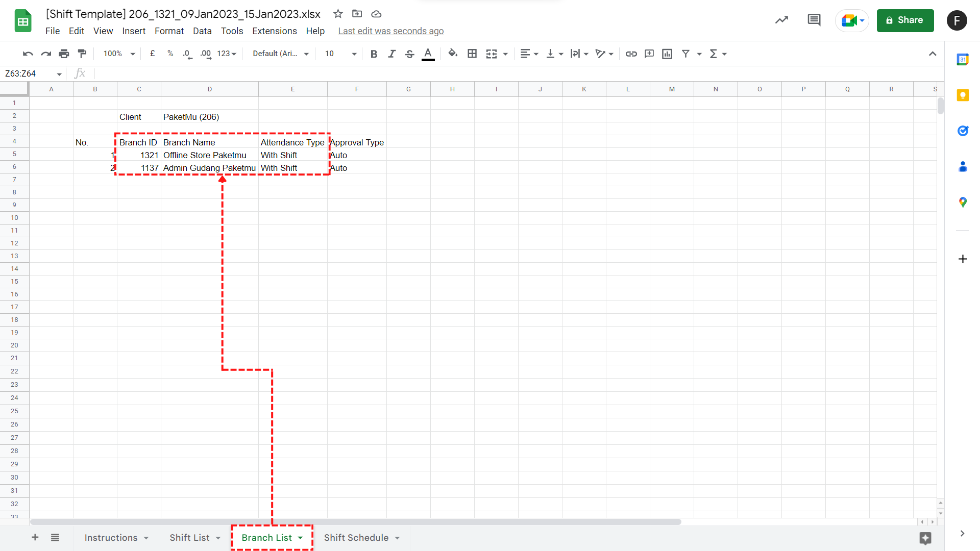Hide the menus with the collapse arrow
Image resolution: width=980 pixels, height=551 pixels.
(933, 54)
